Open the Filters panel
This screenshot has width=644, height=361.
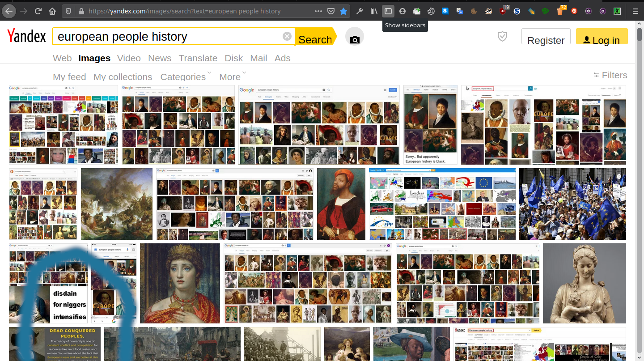tap(610, 75)
